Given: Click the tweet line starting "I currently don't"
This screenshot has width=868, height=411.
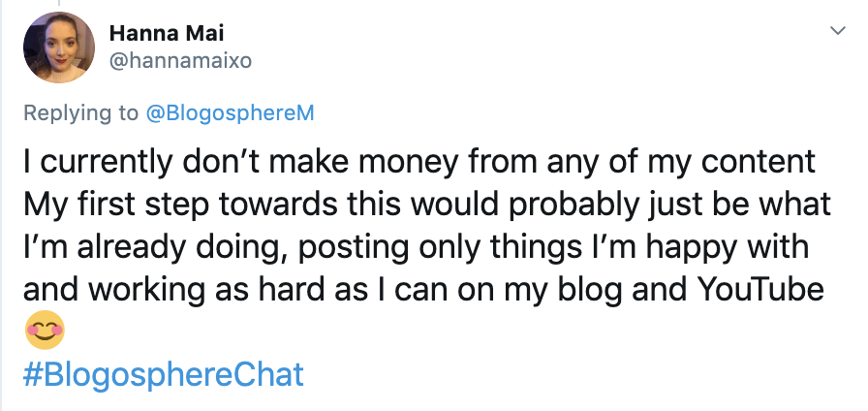Looking at the screenshot, I should (418, 163).
